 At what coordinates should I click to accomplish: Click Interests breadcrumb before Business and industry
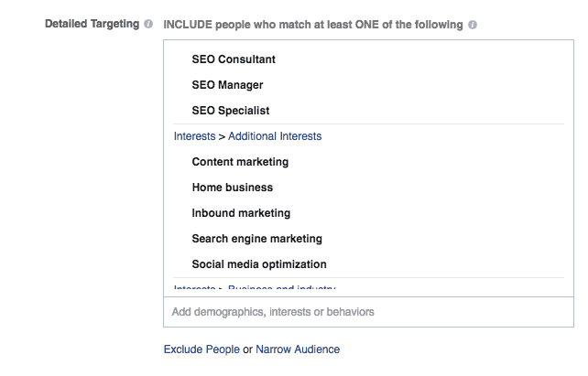pos(195,287)
